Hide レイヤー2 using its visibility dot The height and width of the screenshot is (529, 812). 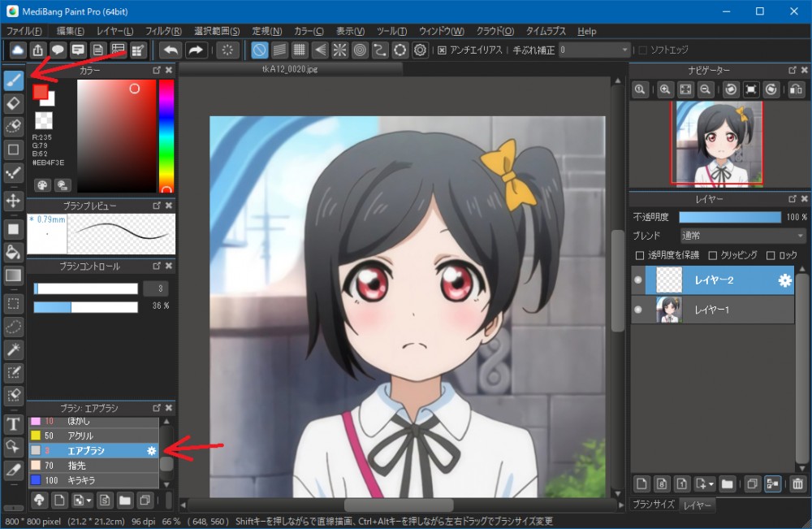pos(638,280)
